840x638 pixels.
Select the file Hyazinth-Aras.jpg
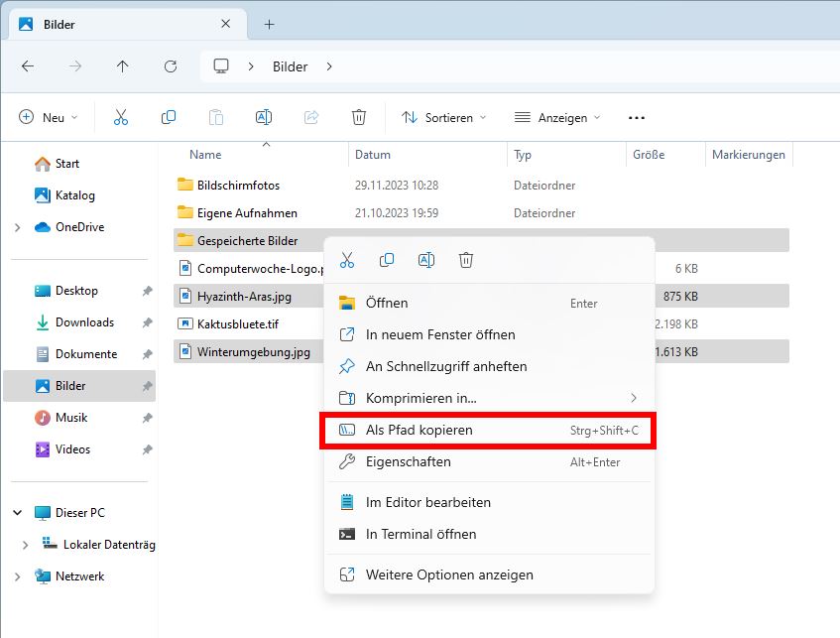tap(245, 296)
